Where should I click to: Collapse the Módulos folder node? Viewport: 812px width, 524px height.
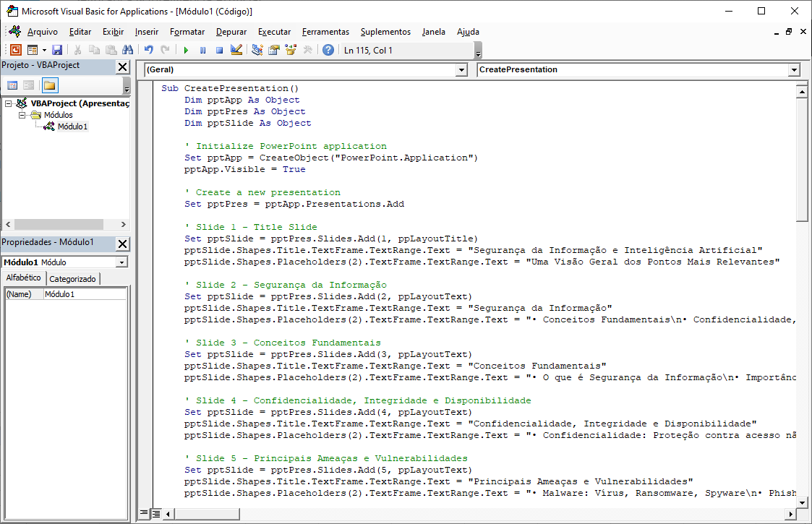22,115
